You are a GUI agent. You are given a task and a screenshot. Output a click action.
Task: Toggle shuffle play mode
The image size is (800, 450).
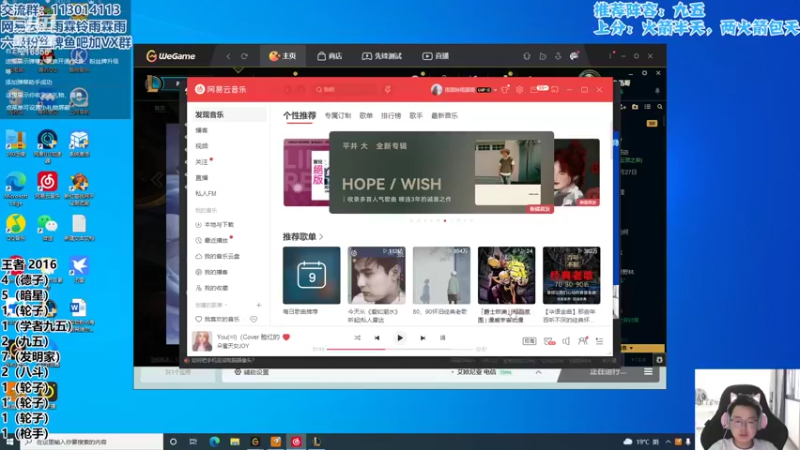[x=357, y=338]
